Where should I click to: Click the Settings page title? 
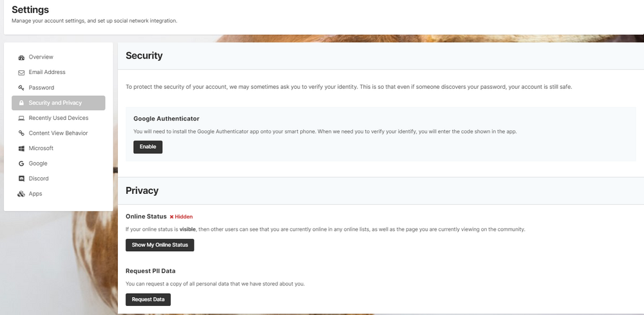(x=30, y=10)
